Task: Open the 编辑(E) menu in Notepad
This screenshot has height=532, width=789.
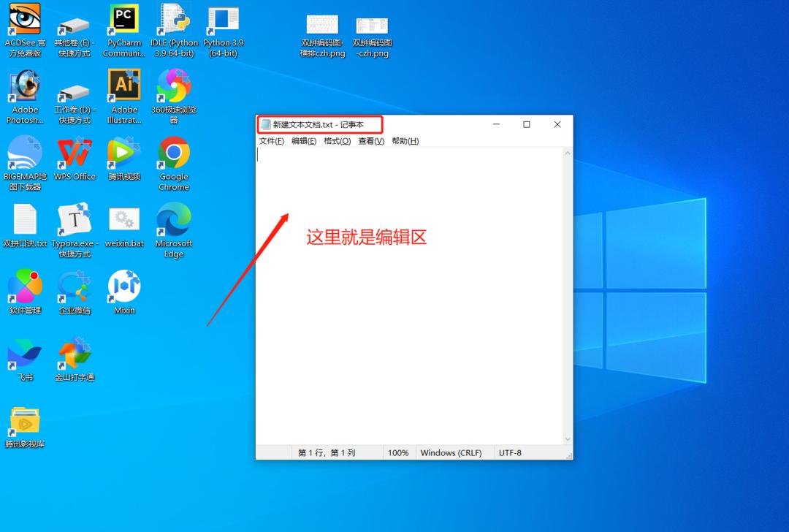Action: click(304, 140)
